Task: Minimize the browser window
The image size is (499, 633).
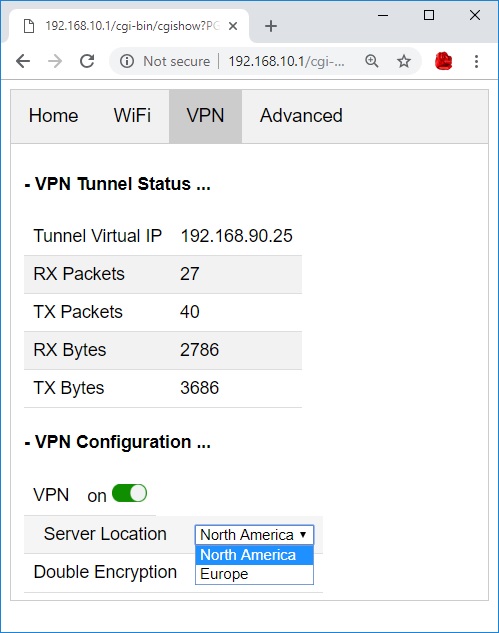Action: (x=383, y=15)
